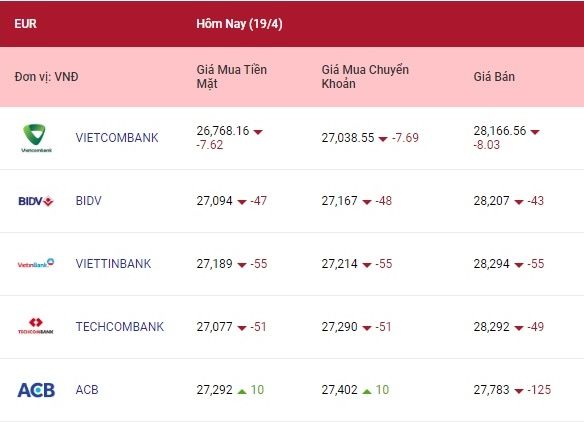Click the Giá Mua Tiền Mặt column header
The height and width of the screenshot is (422, 584).
[232, 77]
